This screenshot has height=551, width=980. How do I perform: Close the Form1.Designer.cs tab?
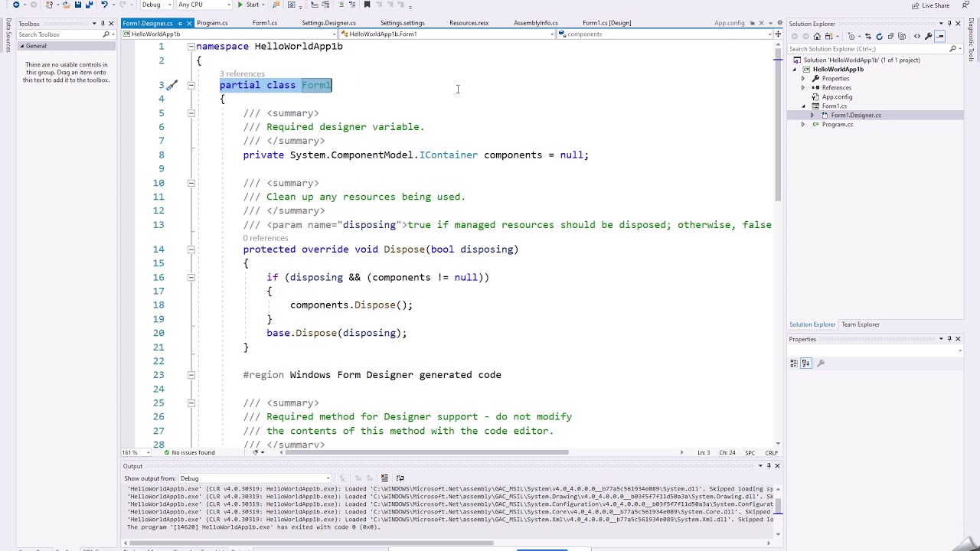(x=189, y=23)
